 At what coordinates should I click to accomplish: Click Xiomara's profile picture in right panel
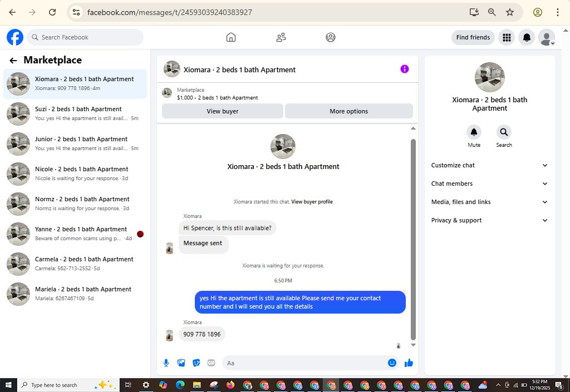[x=489, y=77]
